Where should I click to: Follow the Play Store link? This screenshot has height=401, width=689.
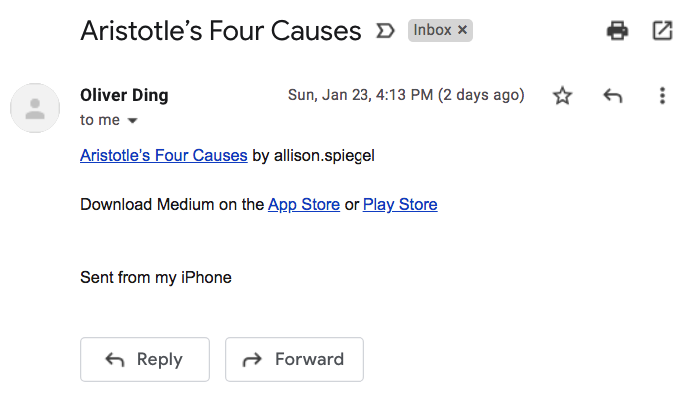pos(400,204)
